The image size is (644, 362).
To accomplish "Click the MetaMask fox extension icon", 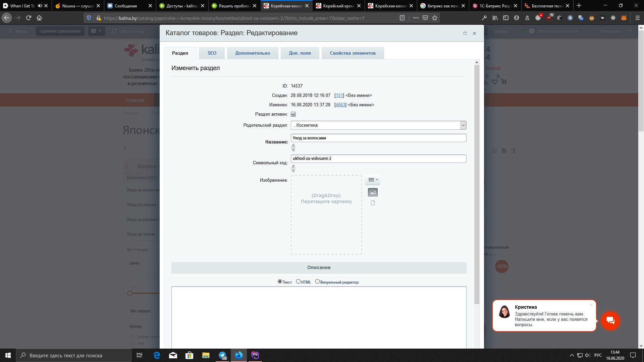I will [x=624, y=18].
